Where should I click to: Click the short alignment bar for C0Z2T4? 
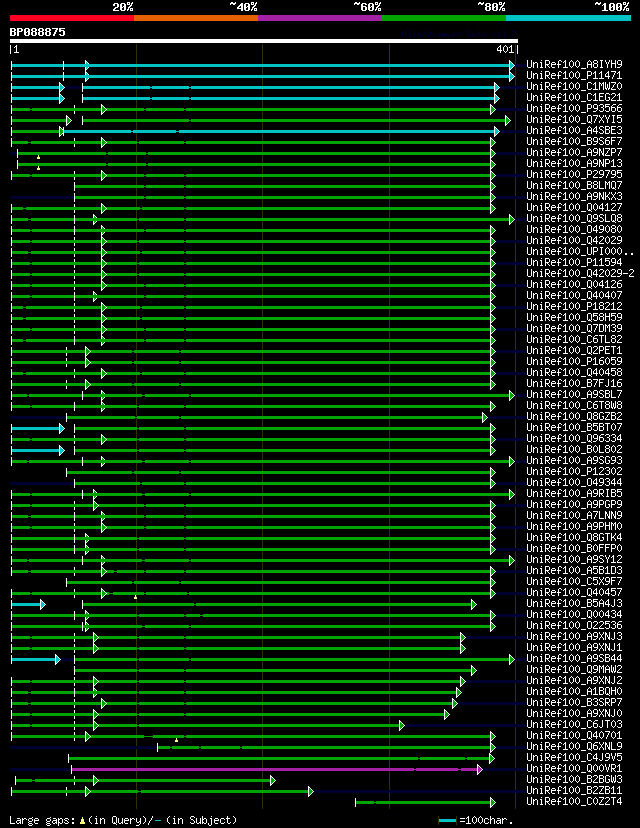click(x=426, y=803)
